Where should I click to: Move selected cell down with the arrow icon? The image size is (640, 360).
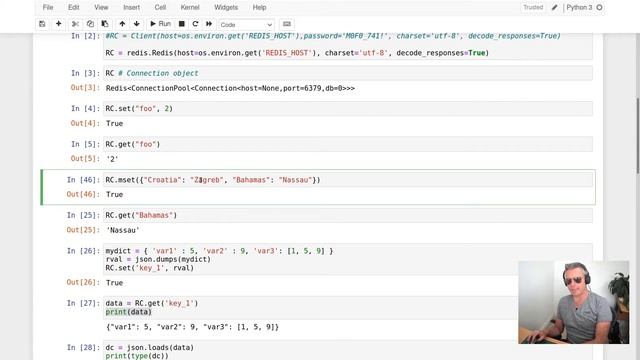click(137, 24)
